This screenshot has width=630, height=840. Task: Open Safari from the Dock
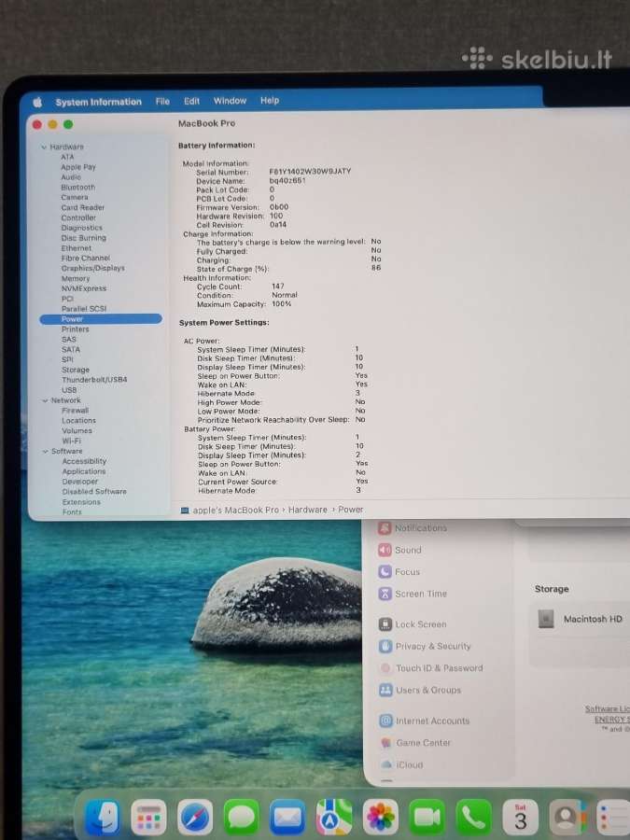pyautogui.click(x=195, y=818)
